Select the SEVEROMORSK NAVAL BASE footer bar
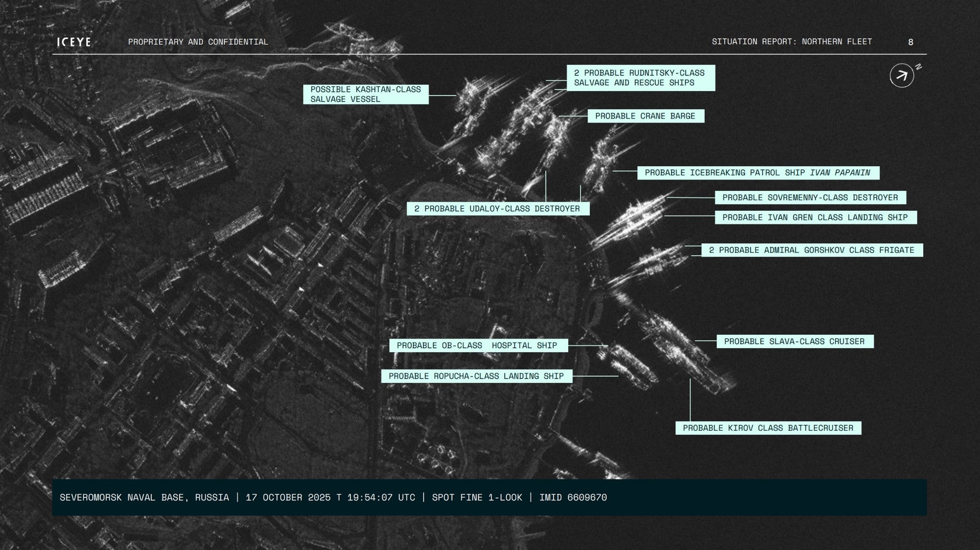 click(x=146, y=497)
